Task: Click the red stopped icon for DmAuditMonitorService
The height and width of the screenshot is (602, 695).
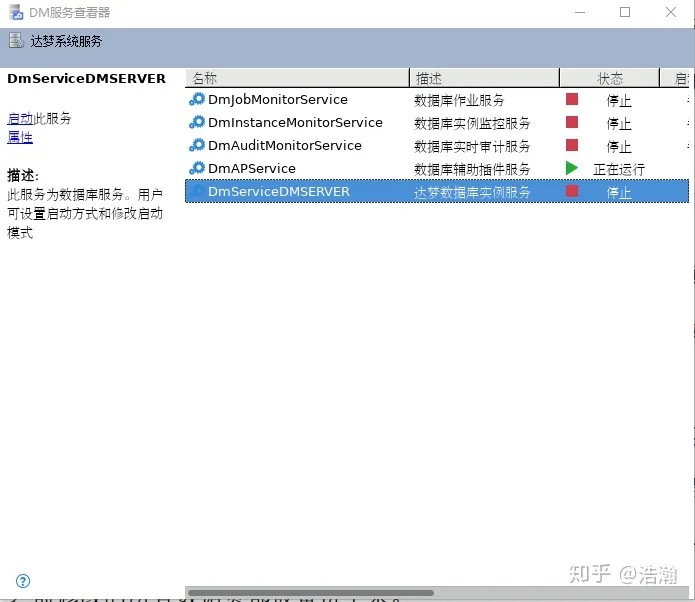Action: [x=572, y=145]
